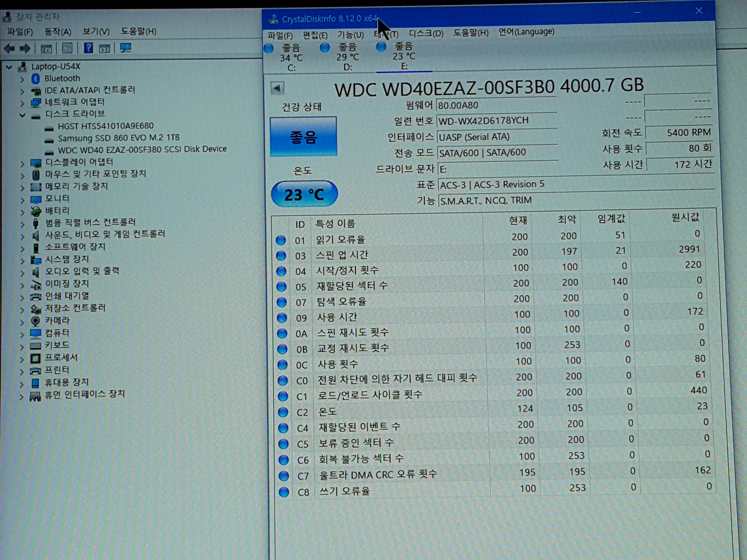
Task: Click the 프린터 category icon
Action: pyautogui.click(x=35, y=371)
